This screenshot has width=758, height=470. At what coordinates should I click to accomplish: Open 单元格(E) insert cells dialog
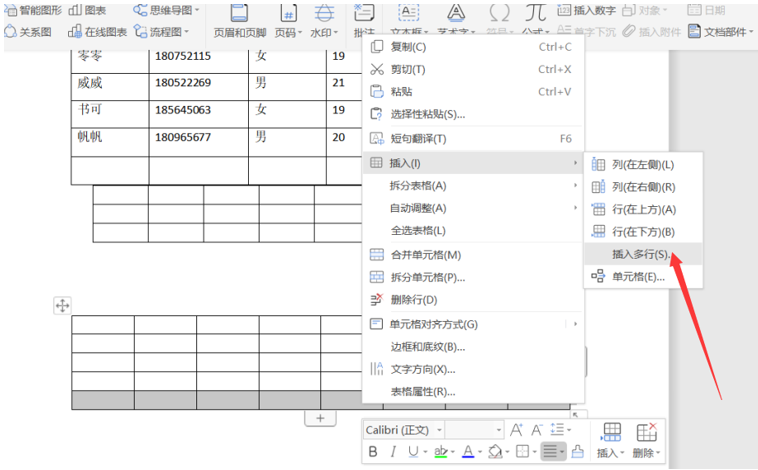tap(643, 277)
